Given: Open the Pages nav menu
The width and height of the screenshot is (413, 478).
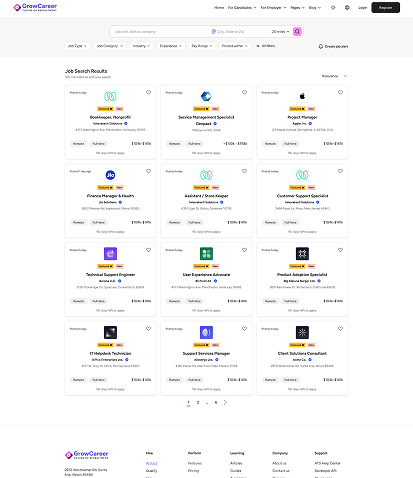Looking at the screenshot, I should tap(297, 7).
